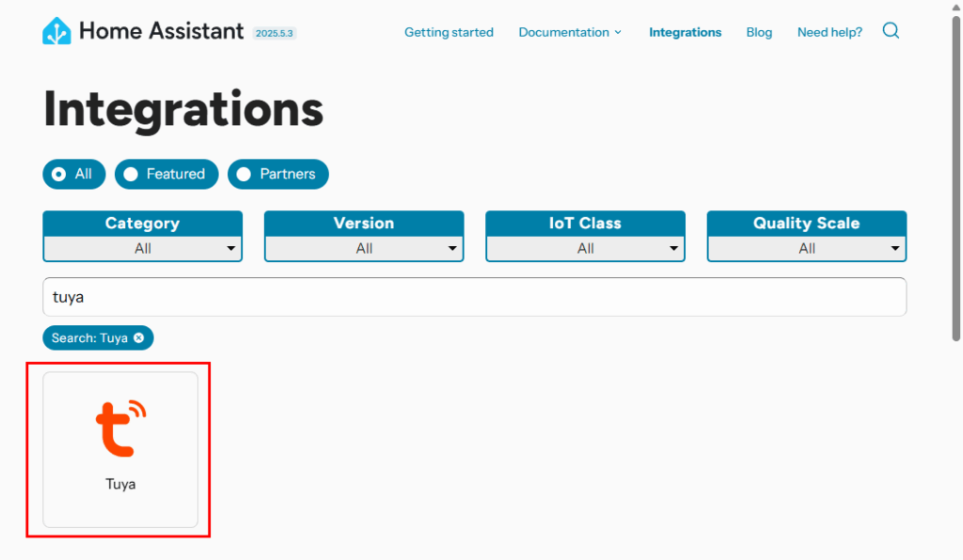Expand the Quality Scale dropdown
The height and width of the screenshot is (560, 963).
point(807,248)
